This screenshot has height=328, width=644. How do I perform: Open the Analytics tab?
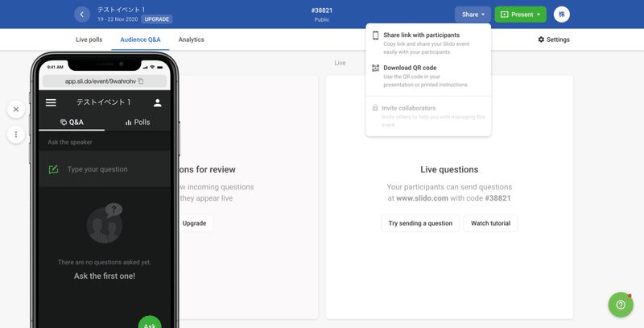[x=191, y=39]
